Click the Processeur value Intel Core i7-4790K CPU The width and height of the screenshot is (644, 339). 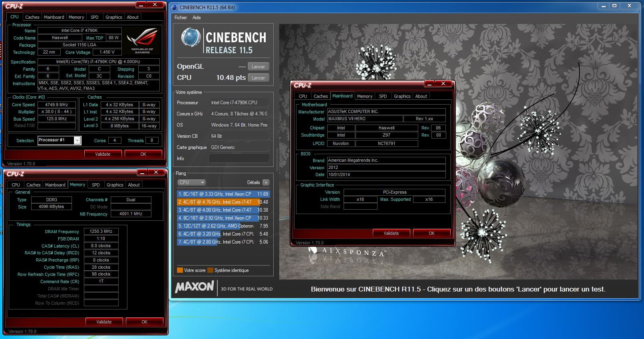(x=239, y=103)
